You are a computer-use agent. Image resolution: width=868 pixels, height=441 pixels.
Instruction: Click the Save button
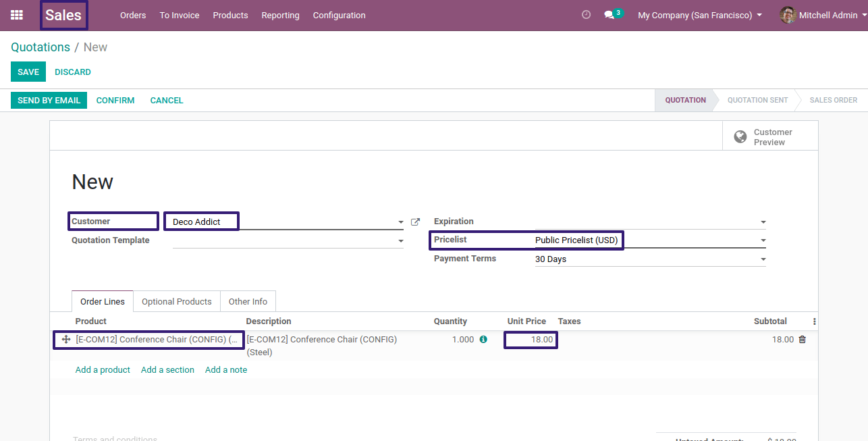coord(28,72)
